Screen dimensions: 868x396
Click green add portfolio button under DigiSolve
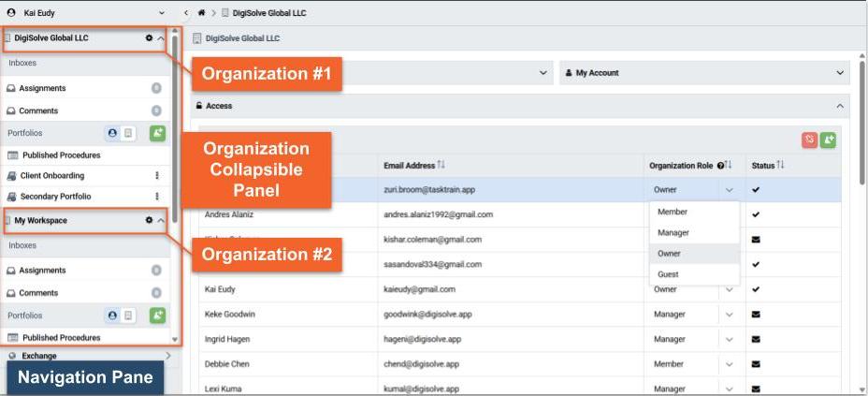(157, 134)
